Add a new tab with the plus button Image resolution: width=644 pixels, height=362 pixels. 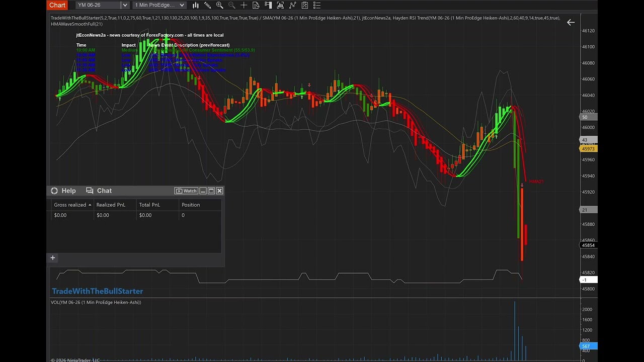52,258
